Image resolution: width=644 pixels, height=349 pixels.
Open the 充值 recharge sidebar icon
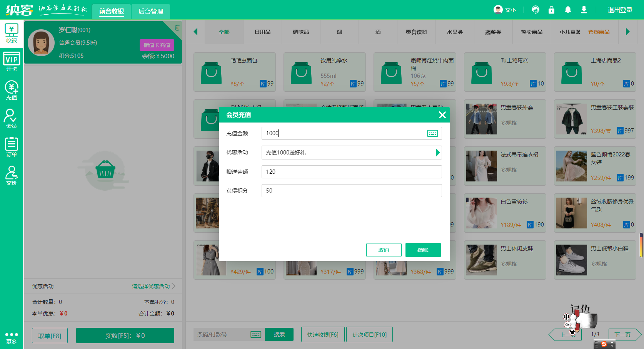12,91
